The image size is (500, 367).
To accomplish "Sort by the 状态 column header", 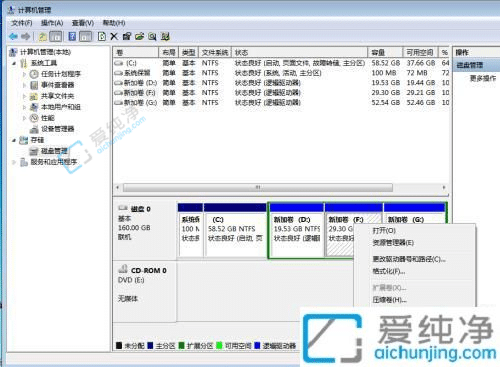I will 300,52.
